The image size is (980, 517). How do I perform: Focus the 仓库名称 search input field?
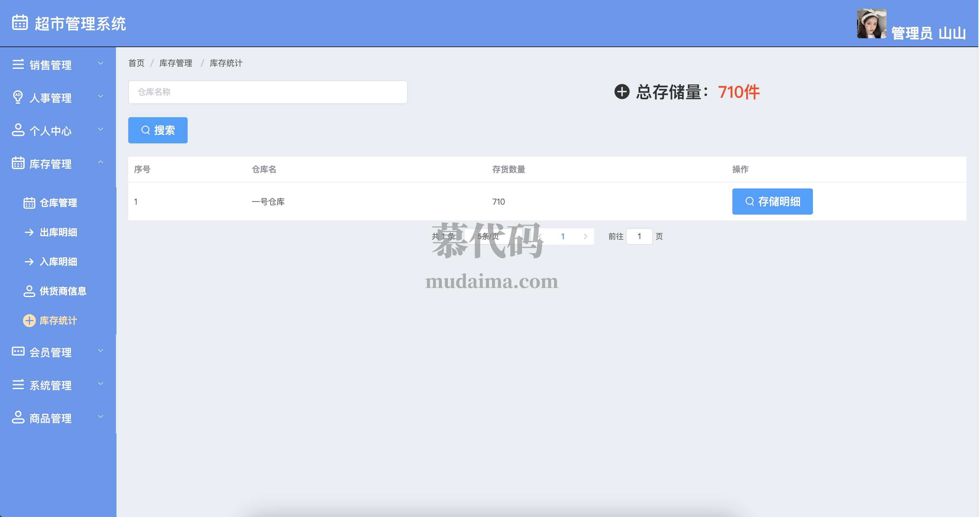[267, 92]
